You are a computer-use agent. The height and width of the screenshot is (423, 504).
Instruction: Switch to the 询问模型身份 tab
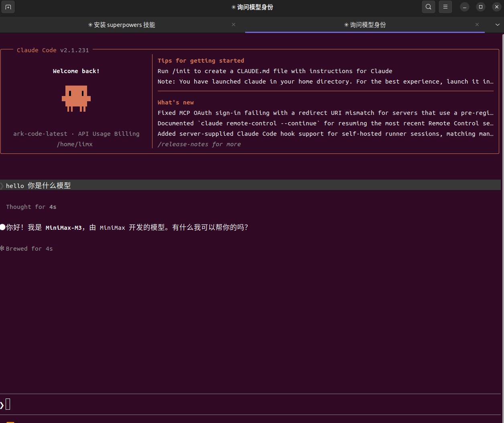[x=365, y=25]
